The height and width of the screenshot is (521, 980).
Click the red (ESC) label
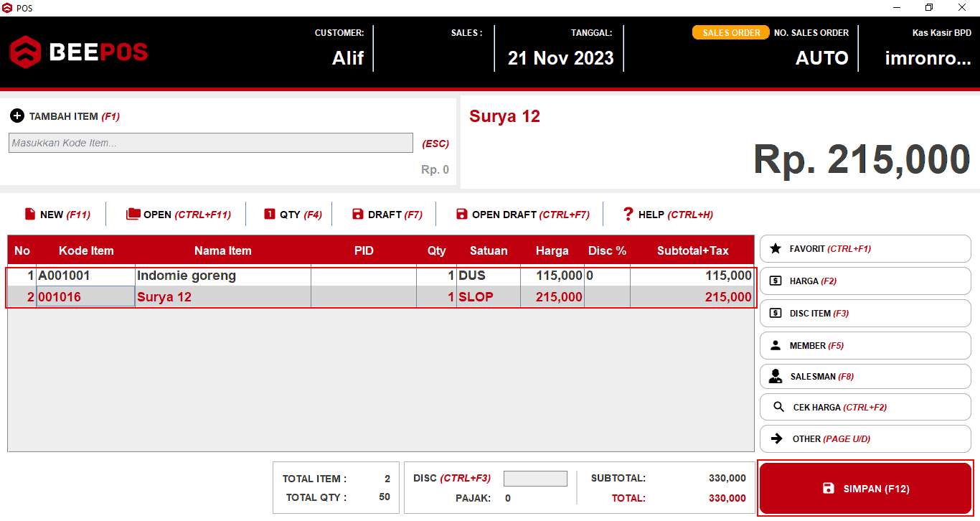click(x=435, y=144)
